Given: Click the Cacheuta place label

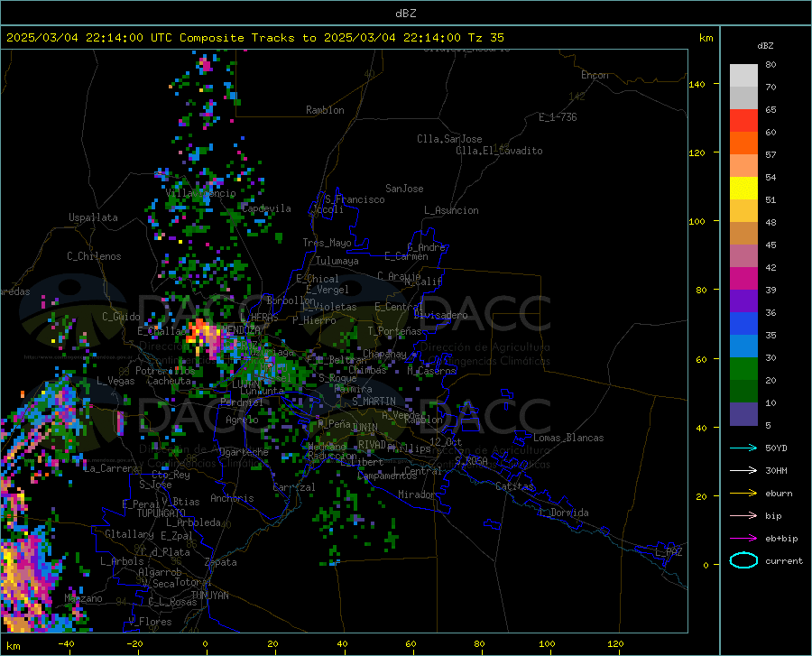Looking at the screenshot, I should coord(170,381).
